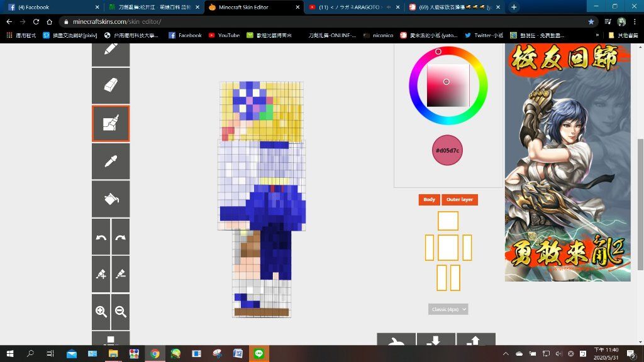Open the Mail app on the taskbar
644x362 pixels.
pos(72,353)
